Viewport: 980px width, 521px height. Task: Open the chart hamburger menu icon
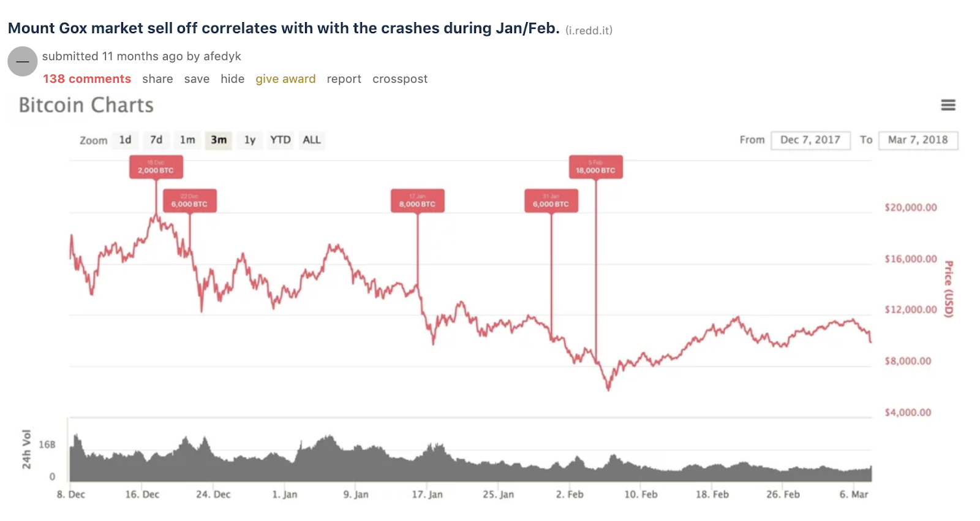click(x=948, y=105)
